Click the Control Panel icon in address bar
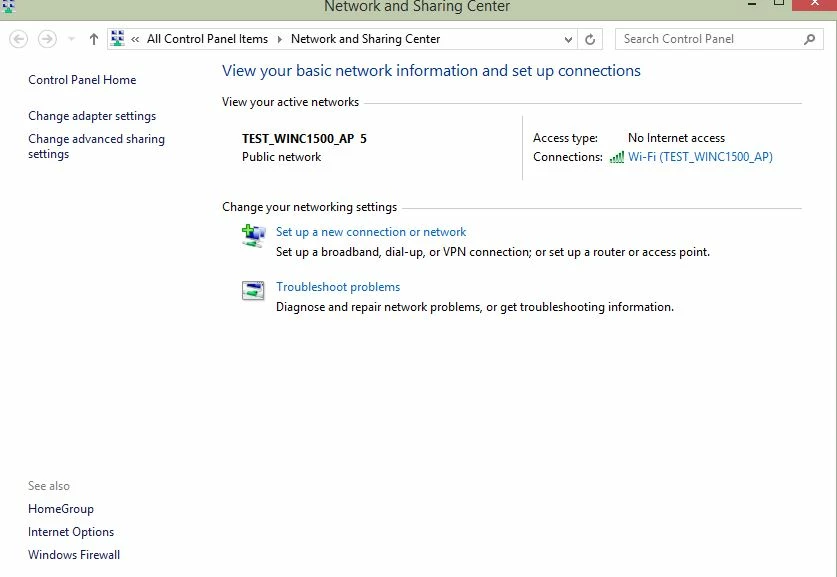Screen dimensions: 837x577 pyautogui.click(x=117, y=38)
